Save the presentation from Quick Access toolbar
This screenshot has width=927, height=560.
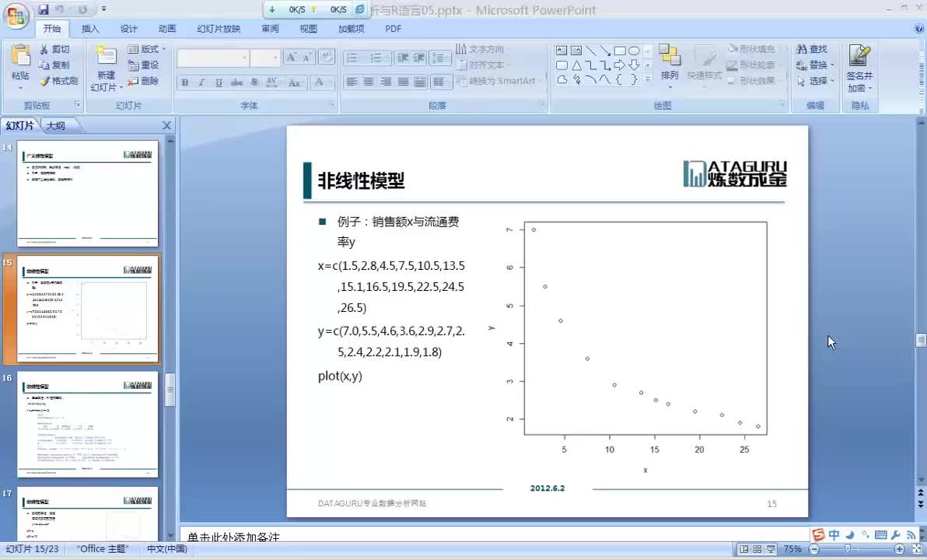pyautogui.click(x=43, y=9)
